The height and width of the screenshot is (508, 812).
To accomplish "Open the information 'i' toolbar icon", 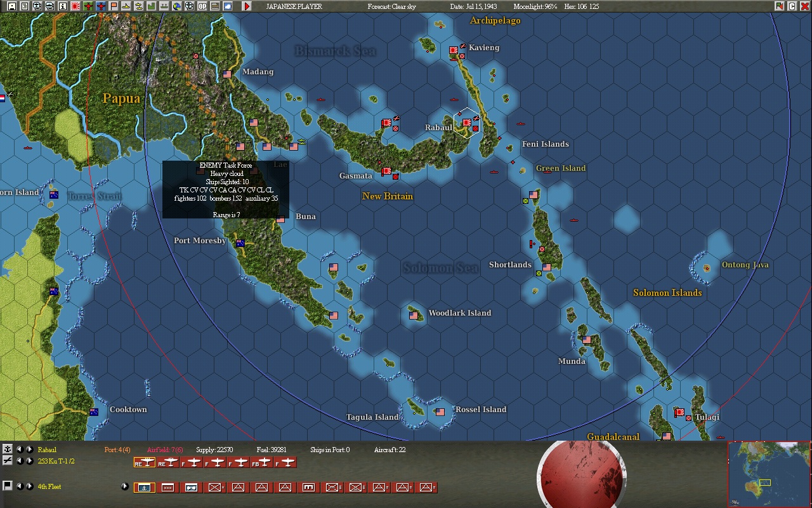I will coord(62,6).
